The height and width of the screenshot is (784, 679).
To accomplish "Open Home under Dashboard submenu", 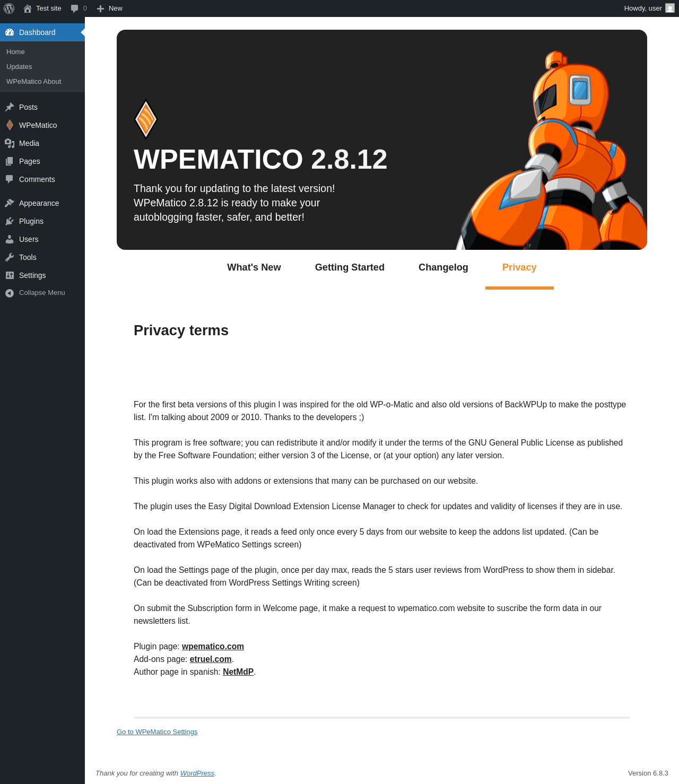I will pyautogui.click(x=15, y=51).
